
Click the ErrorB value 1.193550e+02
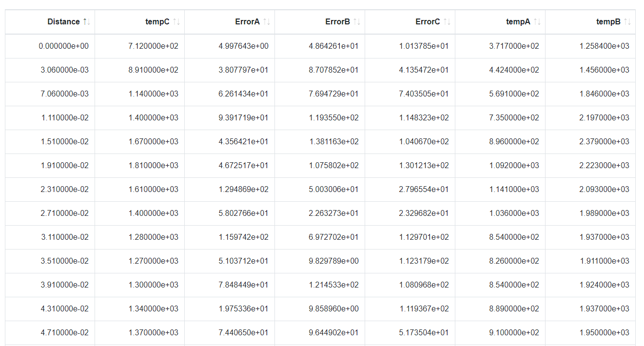(x=333, y=118)
